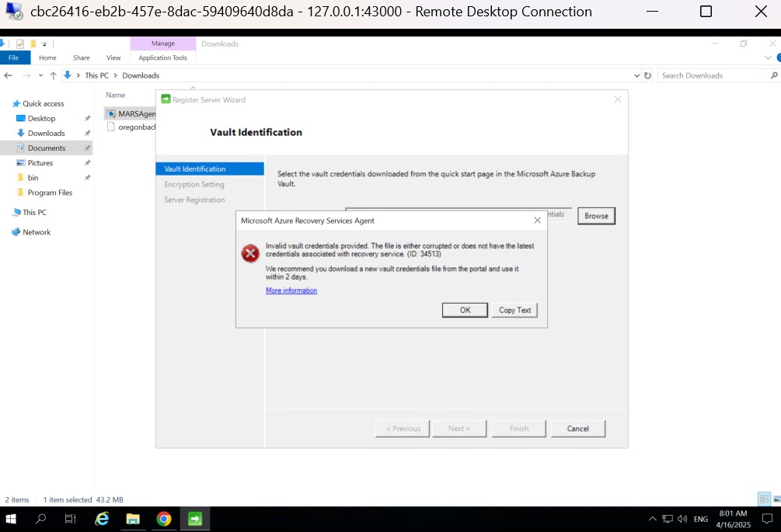The width and height of the screenshot is (781, 532).
Task: Open Desktop in the navigation pane
Action: coord(41,119)
